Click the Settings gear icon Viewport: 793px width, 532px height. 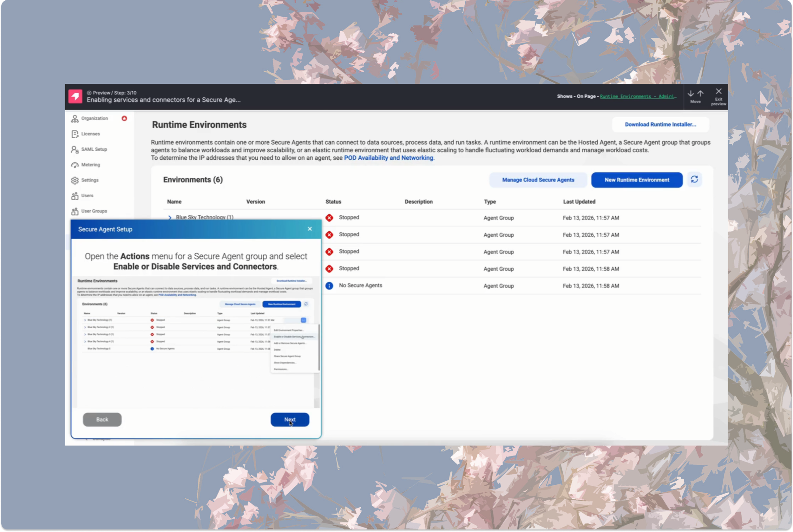click(x=75, y=181)
